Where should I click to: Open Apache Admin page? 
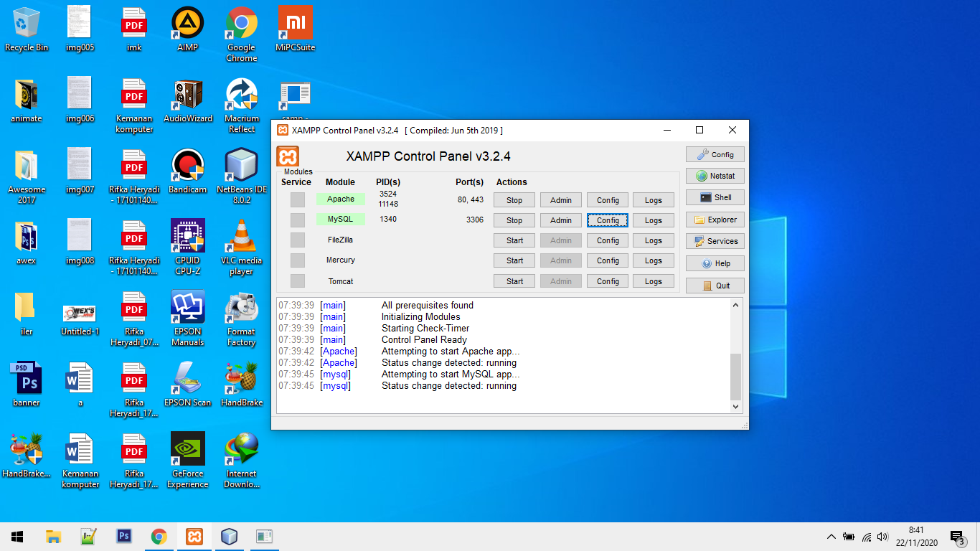point(561,200)
